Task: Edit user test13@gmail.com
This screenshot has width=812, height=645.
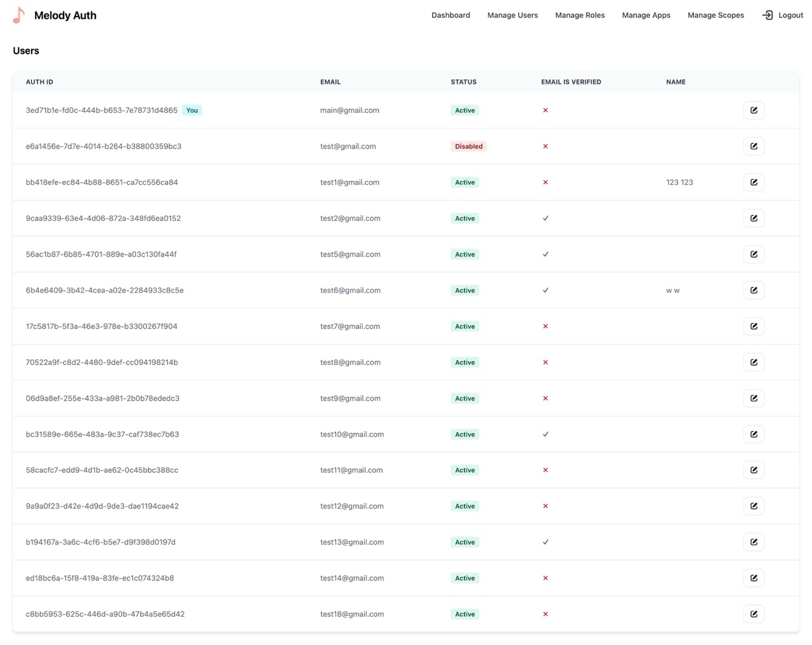Action: tap(754, 542)
